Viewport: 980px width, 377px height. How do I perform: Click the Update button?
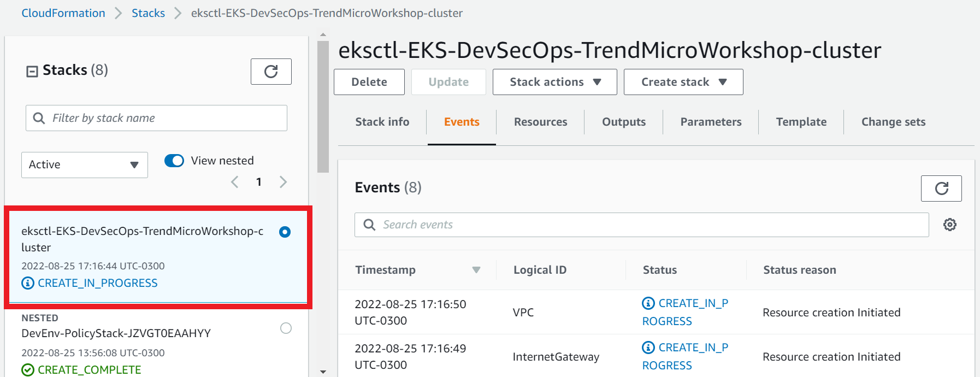(x=448, y=82)
